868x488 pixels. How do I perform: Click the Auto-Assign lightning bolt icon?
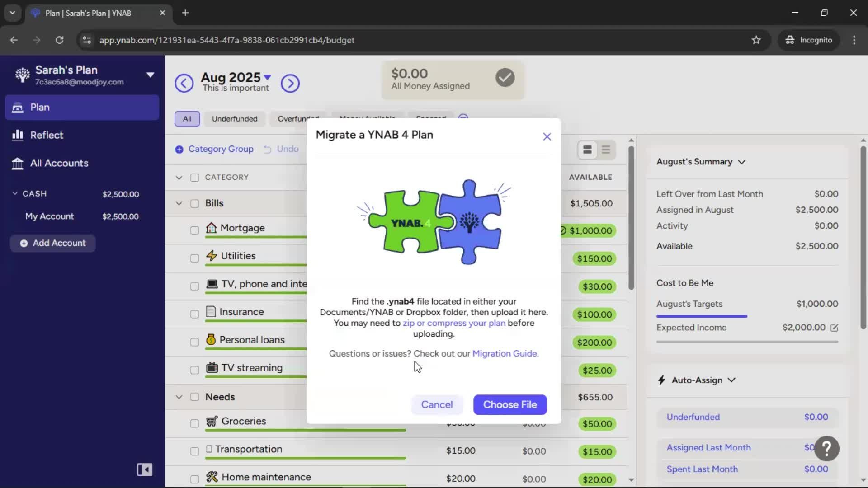662,380
